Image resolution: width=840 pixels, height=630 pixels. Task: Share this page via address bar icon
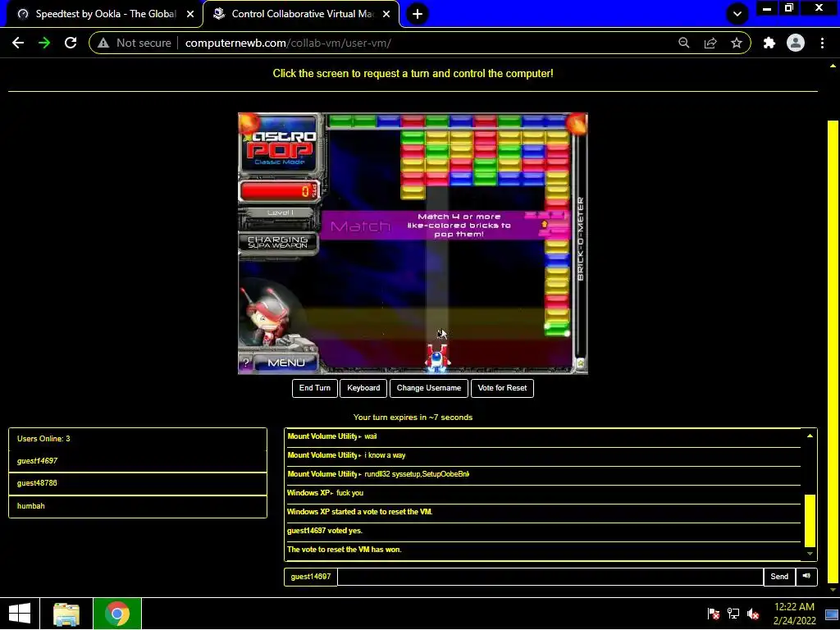[x=710, y=43]
